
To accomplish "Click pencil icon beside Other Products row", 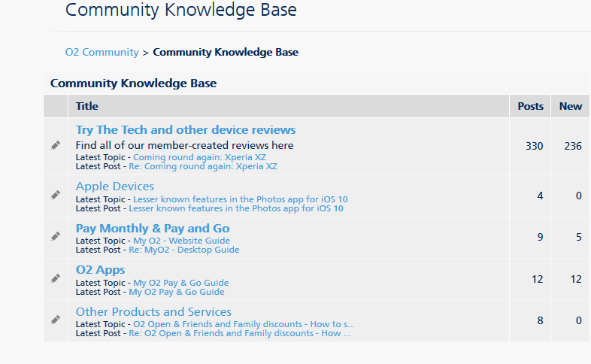I will tap(56, 320).
